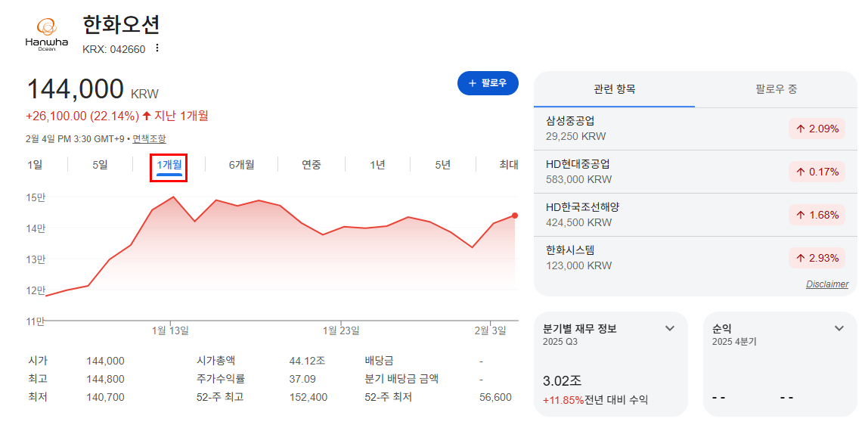Click the 2025 4분기 label under 순익
The width and height of the screenshot is (868, 425).
[x=735, y=342]
